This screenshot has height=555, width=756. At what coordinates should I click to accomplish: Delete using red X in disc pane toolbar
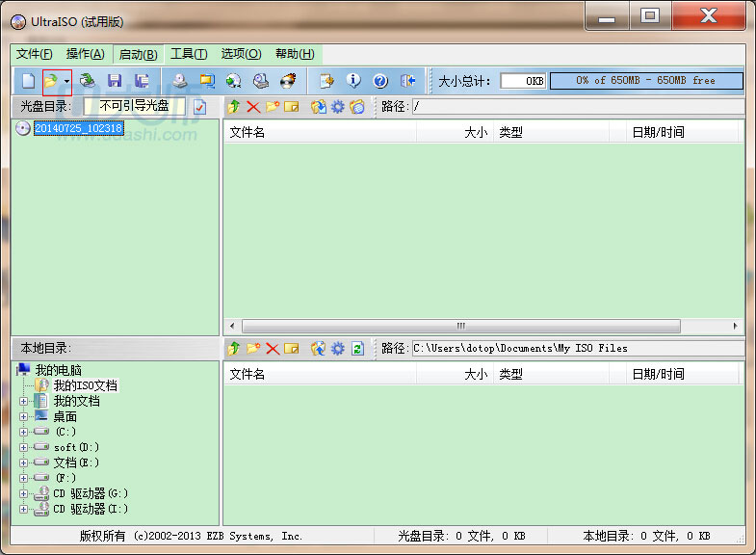(253, 107)
